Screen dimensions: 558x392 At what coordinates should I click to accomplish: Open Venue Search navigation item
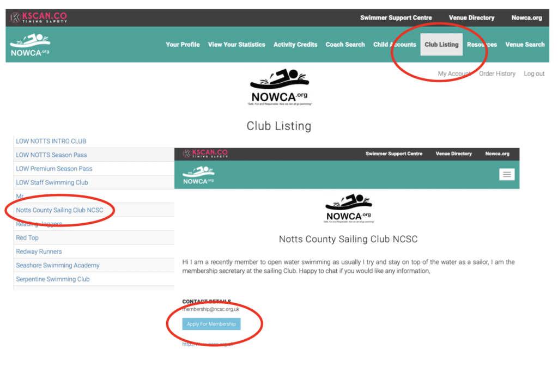pyautogui.click(x=525, y=45)
